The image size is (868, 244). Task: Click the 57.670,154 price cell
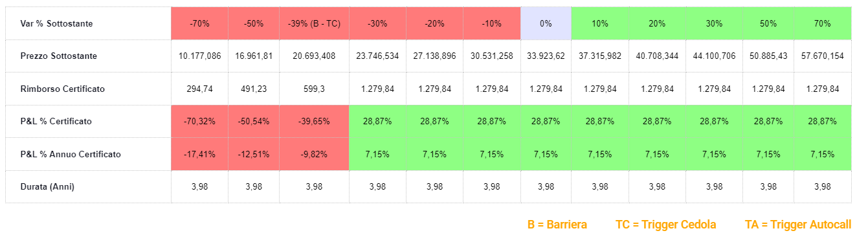coord(823,56)
